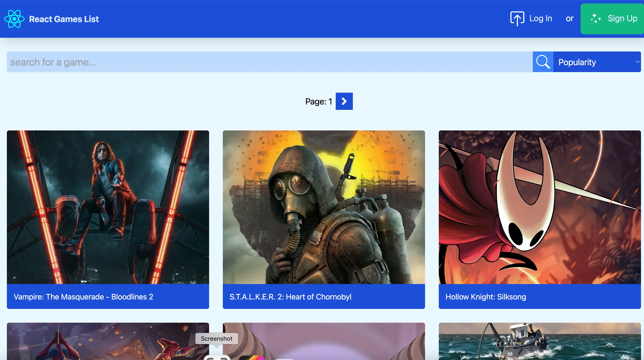Open Vampire: The Masquerade Bloodlines 2 cover
This screenshot has height=360, width=644.
point(108,207)
